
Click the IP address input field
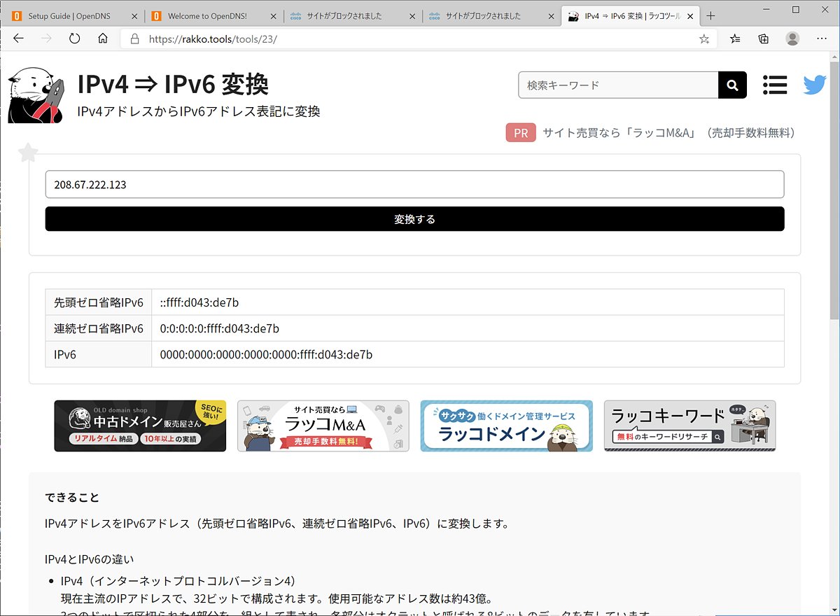(414, 184)
